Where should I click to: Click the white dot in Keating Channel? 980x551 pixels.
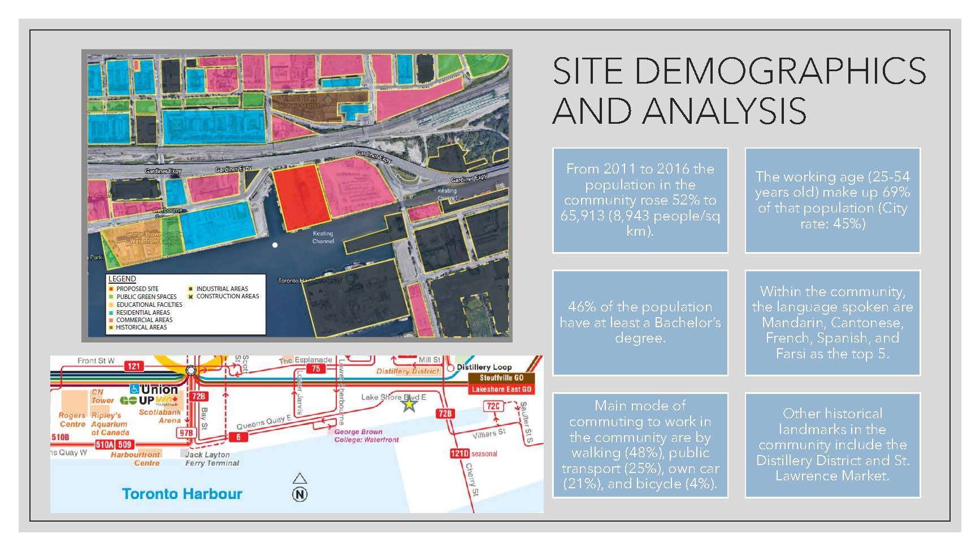[x=275, y=245]
